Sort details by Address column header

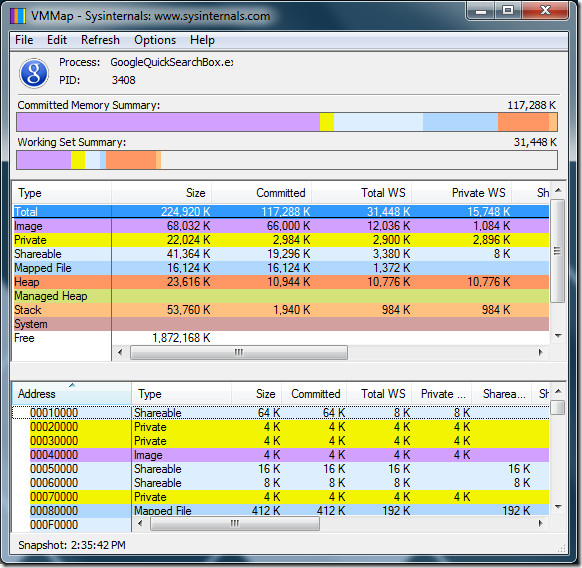72,394
